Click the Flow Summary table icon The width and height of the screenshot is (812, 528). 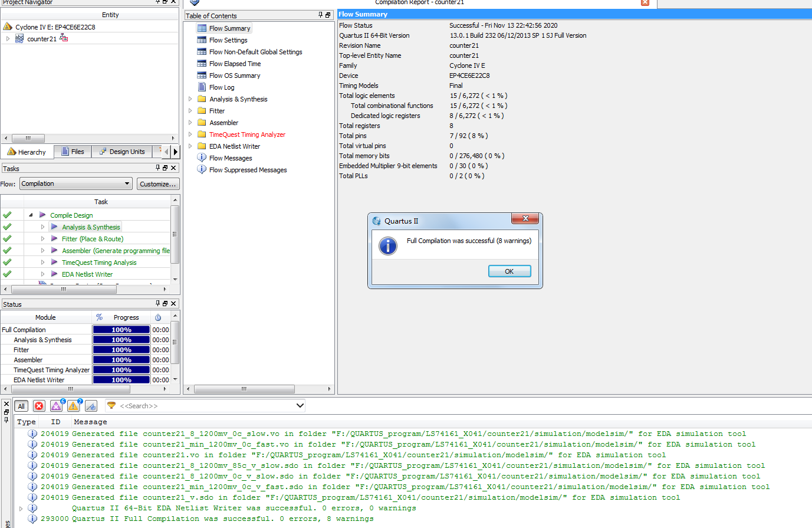202,28
